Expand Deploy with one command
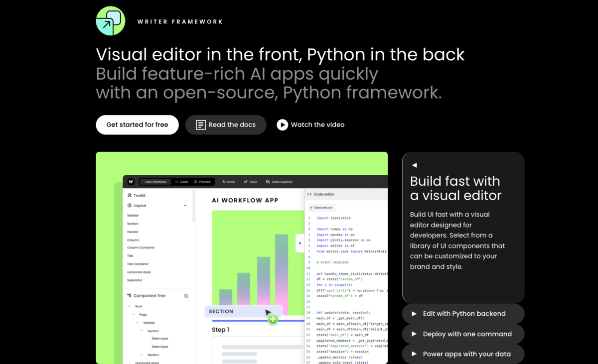Image resolution: width=598 pixels, height=364 pixels. point(463,334)
